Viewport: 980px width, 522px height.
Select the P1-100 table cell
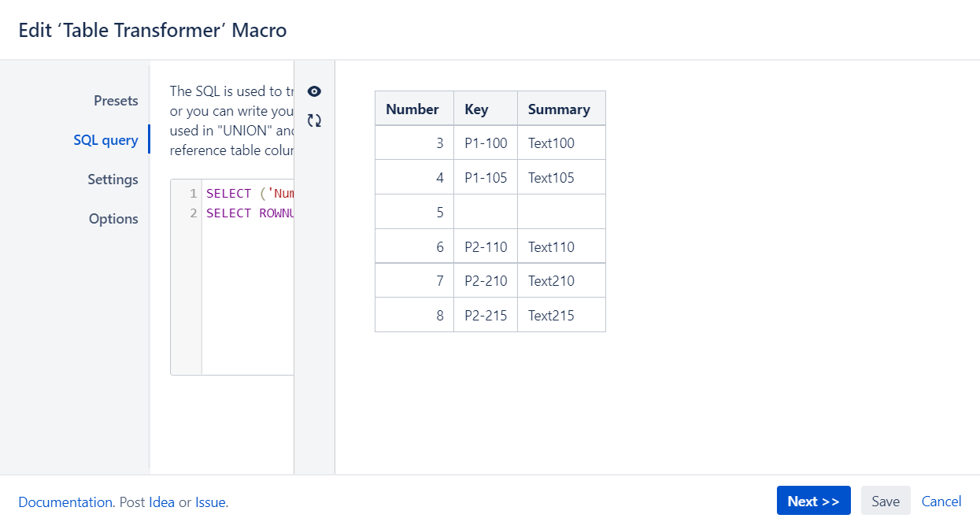(485, 143)
